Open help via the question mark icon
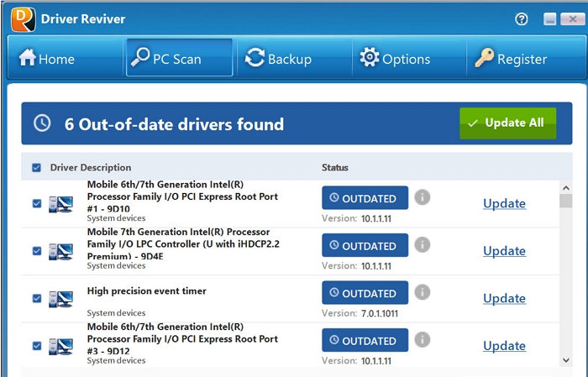 pos(522,18)
